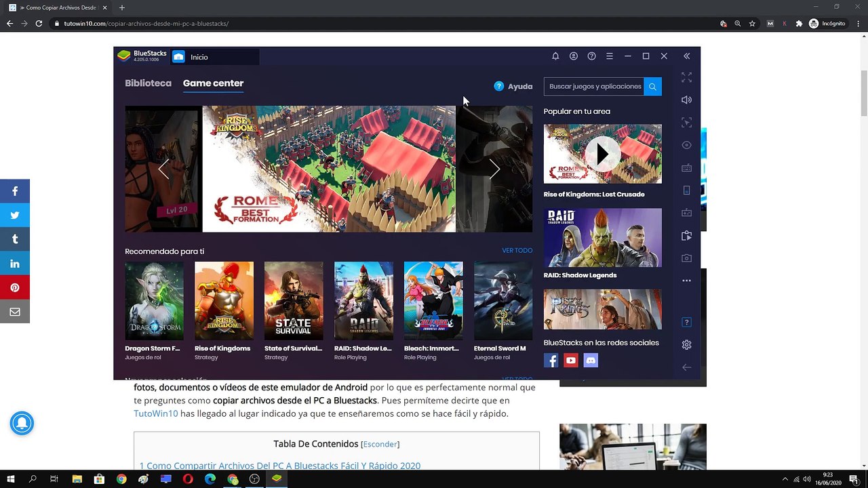Share the article by email
Image resolution: width=868 pixels, height=488 pixels.
(15, 312)
